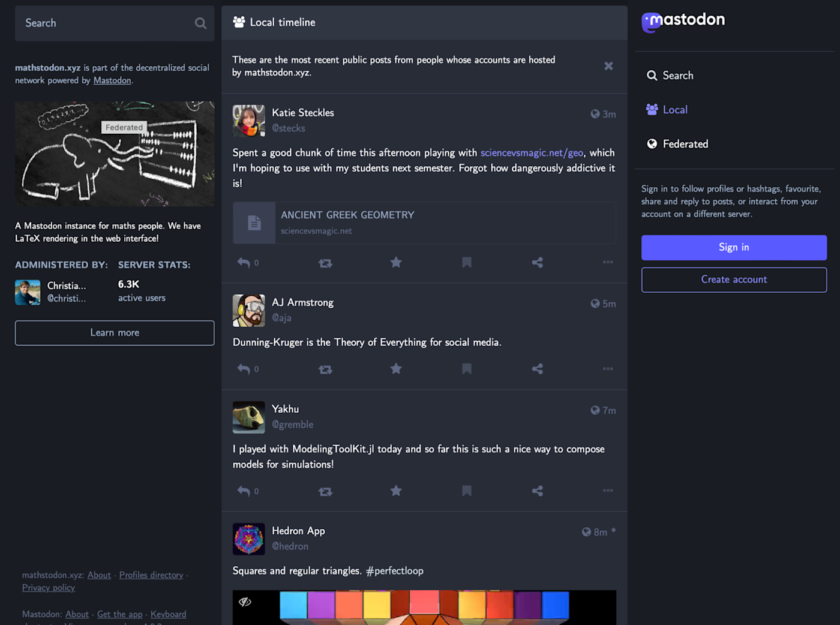Open Hedron App's avatar
The width and height of the screenshot is (840, 625).
248,539
